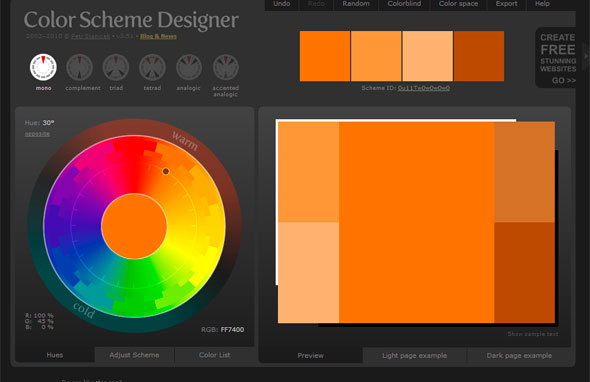Open the Colorblind menu

point(404,4)
